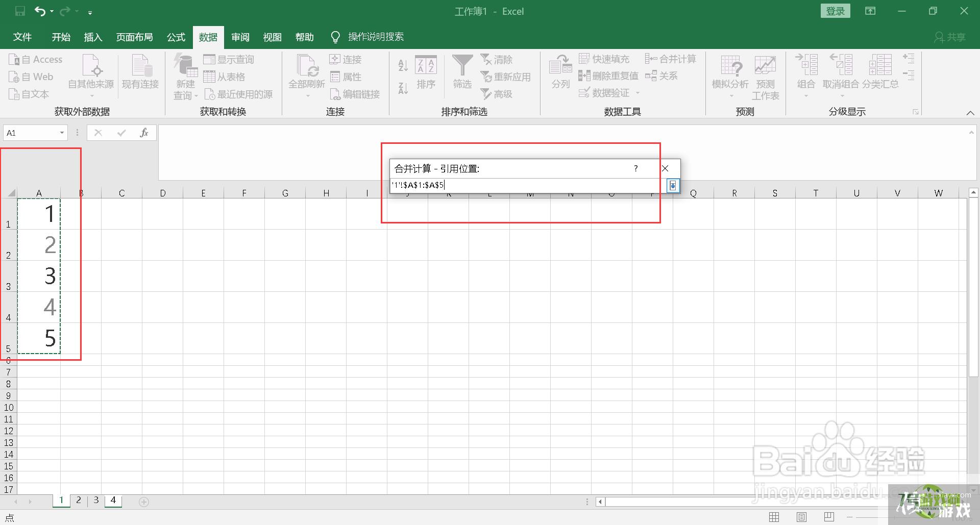Switch to the 公式 ribbon tab
The image size is (980, 525).
tap(176, 37)
